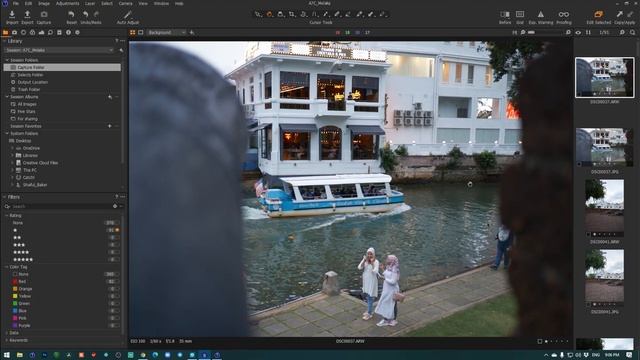Collapse the Session Folders group

point(7,60)
